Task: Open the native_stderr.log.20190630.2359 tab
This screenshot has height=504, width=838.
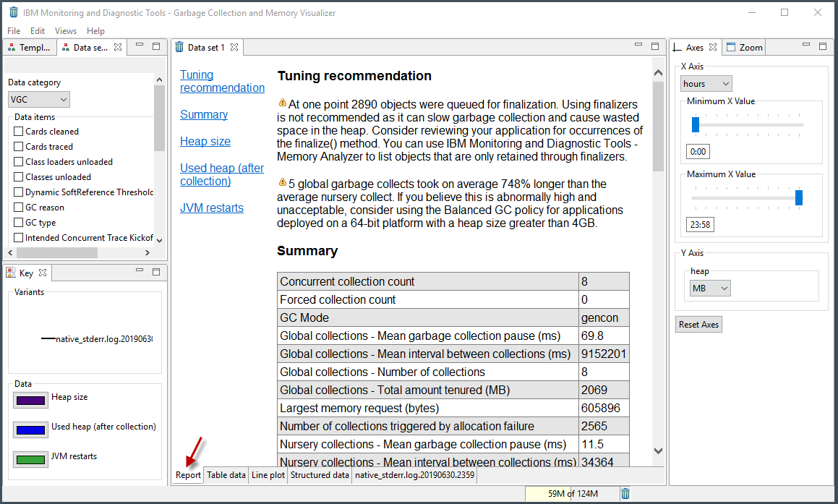Action: pyautogui.click(x=415, y=475)
